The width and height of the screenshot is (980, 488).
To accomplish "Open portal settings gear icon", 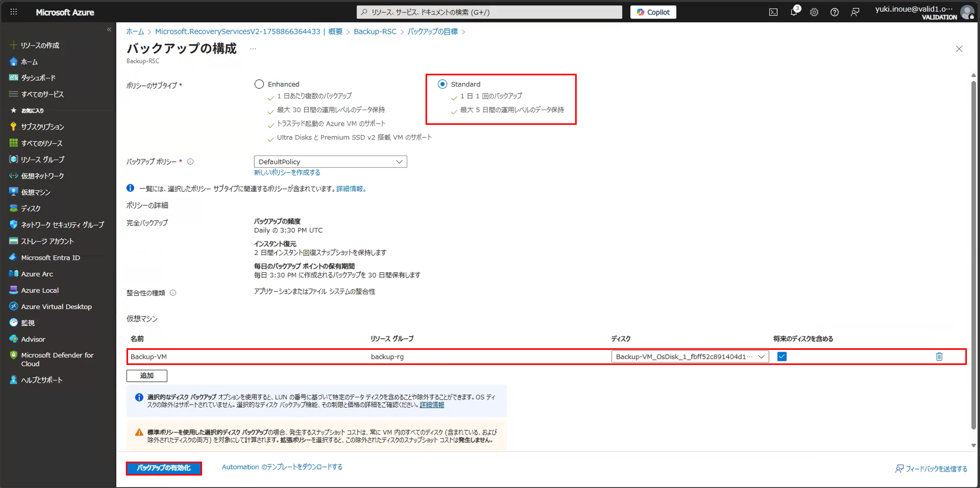I will tap(814, 12).
